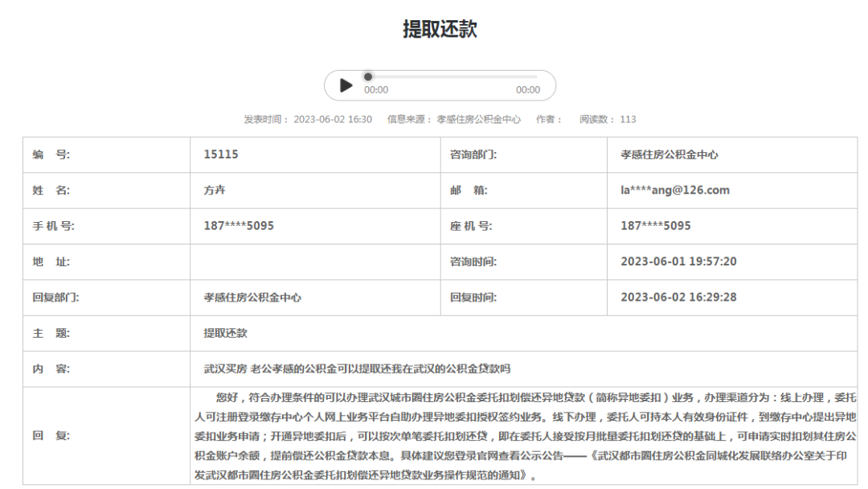868x489 pixels.
Task: Click the page heading 提取还款
Action: pos(440,30)
